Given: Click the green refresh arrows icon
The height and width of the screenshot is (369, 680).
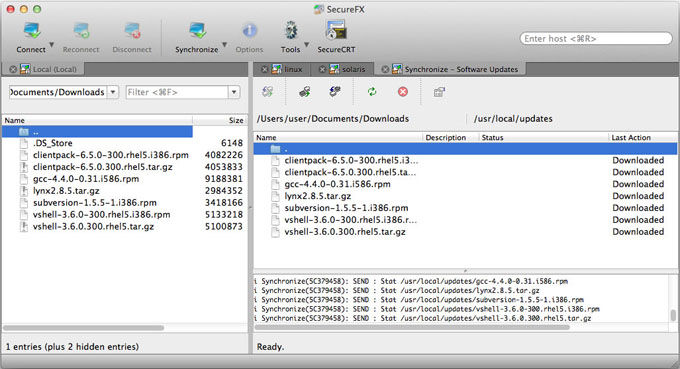Looking at the screenshot, I should click(372, 91).
